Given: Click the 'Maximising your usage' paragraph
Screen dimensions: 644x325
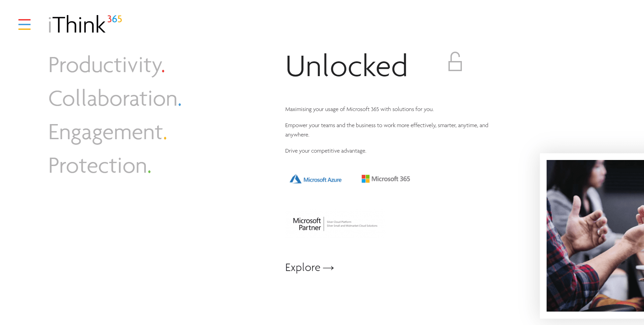Looking at the screenshot, I should [x=359, y=109].
